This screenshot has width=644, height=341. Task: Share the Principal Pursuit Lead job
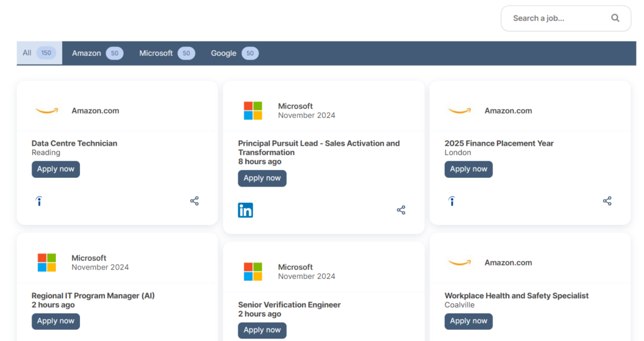click(x=401, y=210)
